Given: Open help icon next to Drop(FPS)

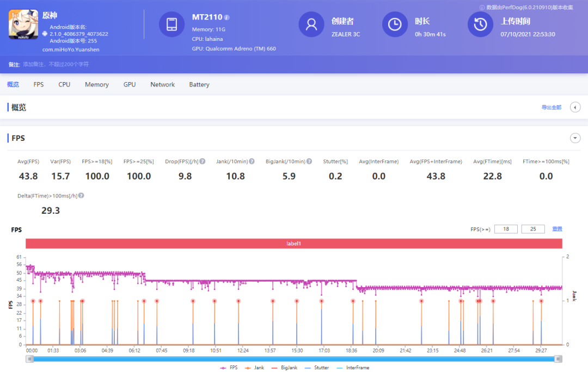Looking at the screenshot, I should (202, 162).
